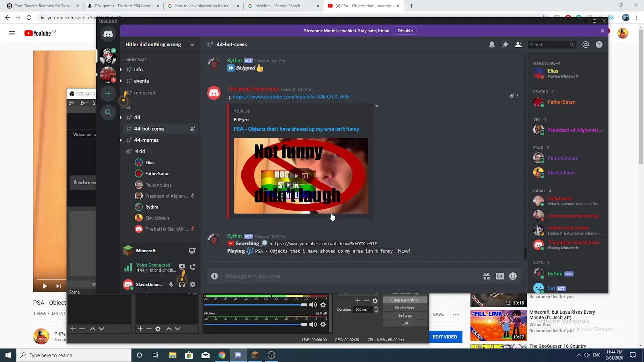Viewport: 644px width, 362px height.
Task: Open Discord server discovery search icon
Action: [108, 112]
